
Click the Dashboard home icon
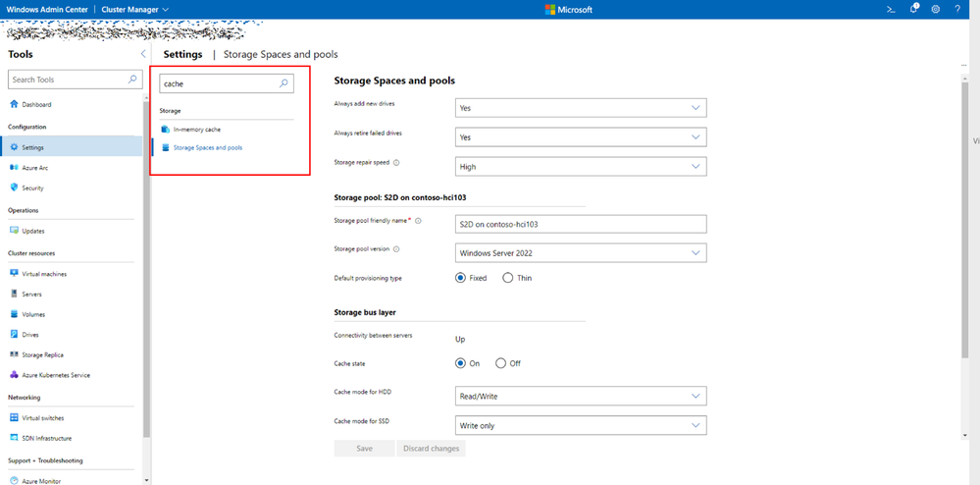tap(15, 104)
